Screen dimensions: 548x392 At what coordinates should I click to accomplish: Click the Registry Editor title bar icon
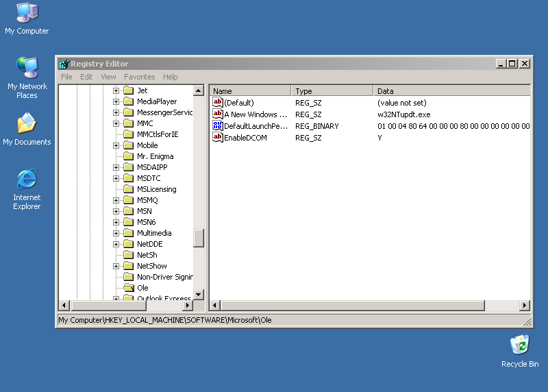[x=64, y=64]
